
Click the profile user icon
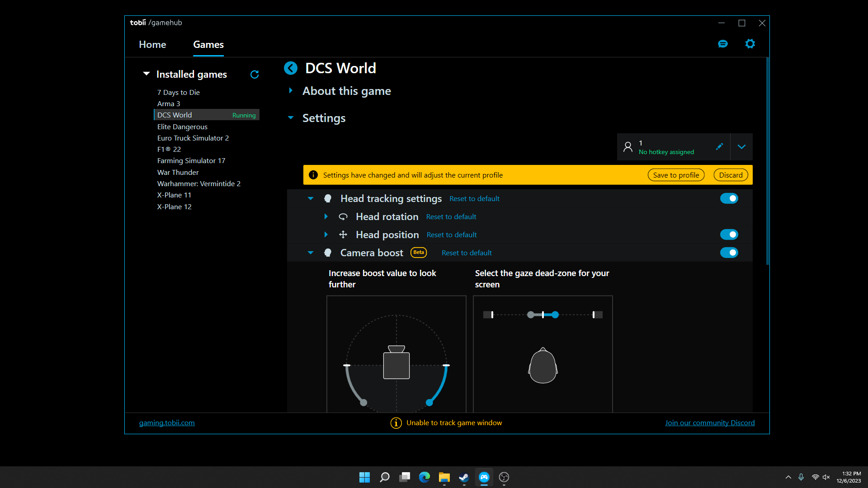(628, 147)
